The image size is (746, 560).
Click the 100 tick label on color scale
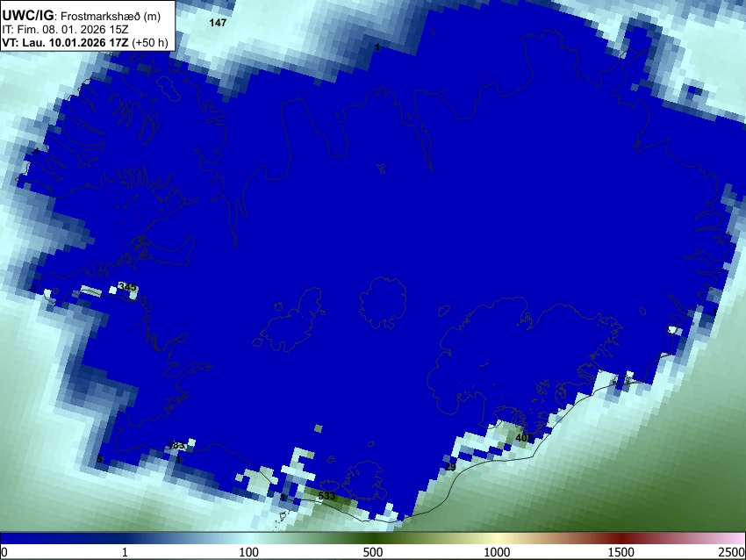click(x=249, y=552)
